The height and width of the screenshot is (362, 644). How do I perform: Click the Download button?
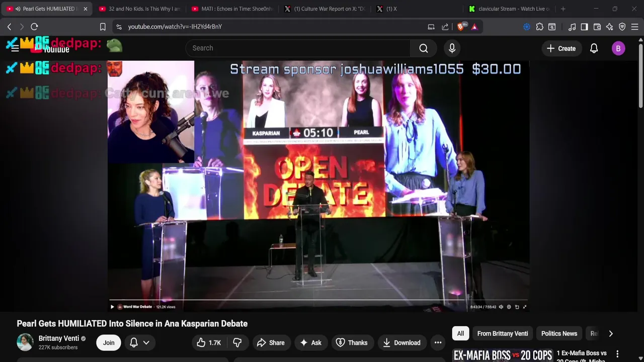[401, 342]
